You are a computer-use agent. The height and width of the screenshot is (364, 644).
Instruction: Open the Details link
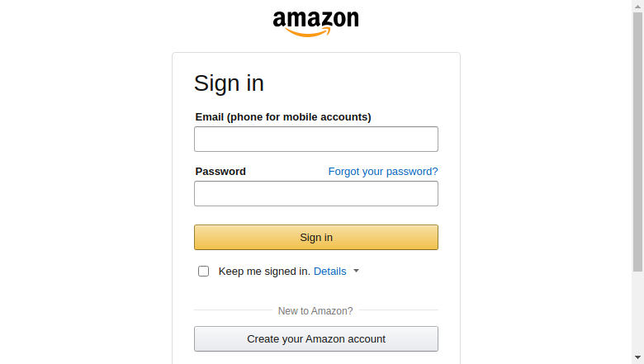(x=329, y=272)
